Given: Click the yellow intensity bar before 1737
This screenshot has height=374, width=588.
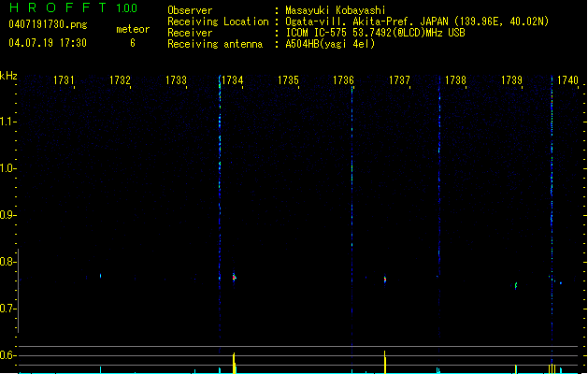Looking at the screenshot, I should tap(385, 362).
